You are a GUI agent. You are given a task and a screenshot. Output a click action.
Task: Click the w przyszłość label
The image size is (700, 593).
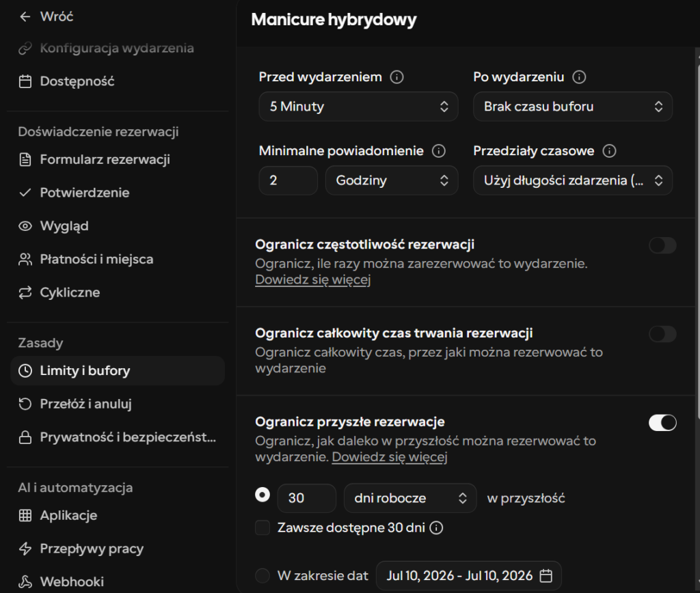pyautogui.click(x=526, y=499)
